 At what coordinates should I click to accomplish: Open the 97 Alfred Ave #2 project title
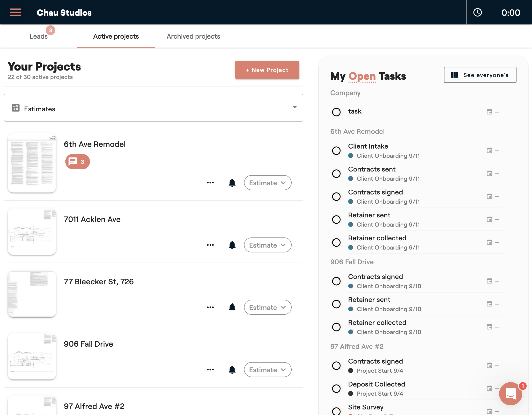coord(94,406)
